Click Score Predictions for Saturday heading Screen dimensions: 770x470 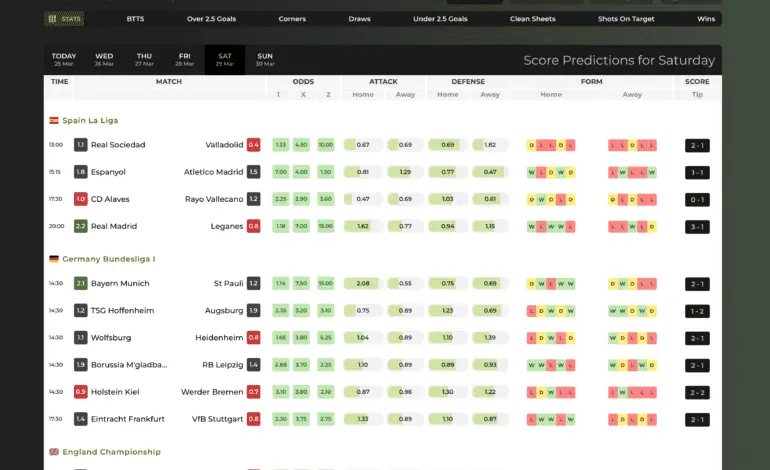[x=619, y=60]
